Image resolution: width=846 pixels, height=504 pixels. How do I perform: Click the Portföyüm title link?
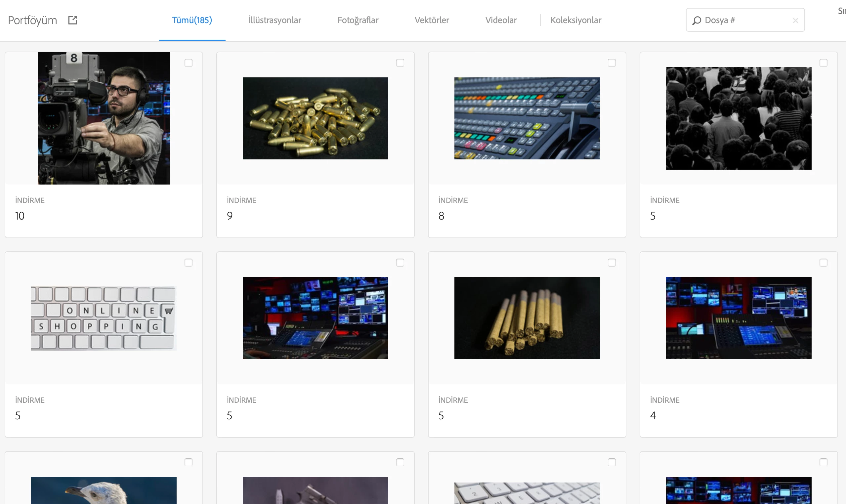(x=33, y=20)
